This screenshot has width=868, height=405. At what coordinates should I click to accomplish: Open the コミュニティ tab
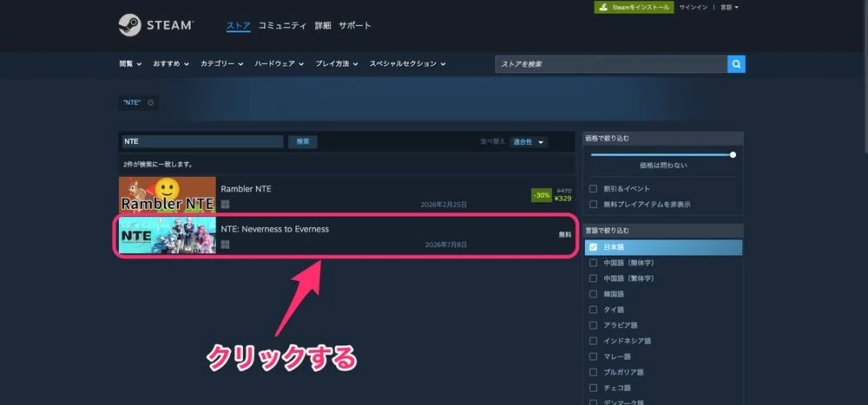[282, 25]
